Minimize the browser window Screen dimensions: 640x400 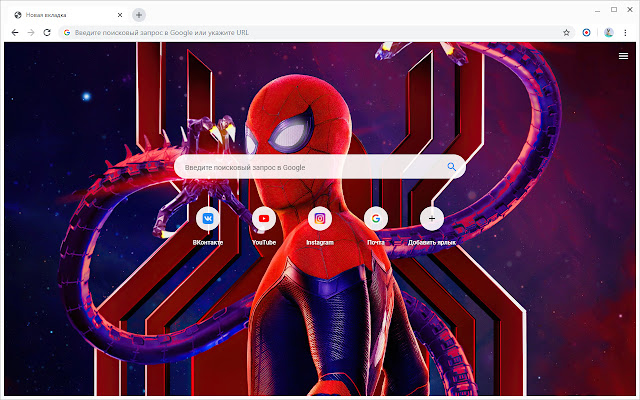pyautogui.click(x=598, y=10)
